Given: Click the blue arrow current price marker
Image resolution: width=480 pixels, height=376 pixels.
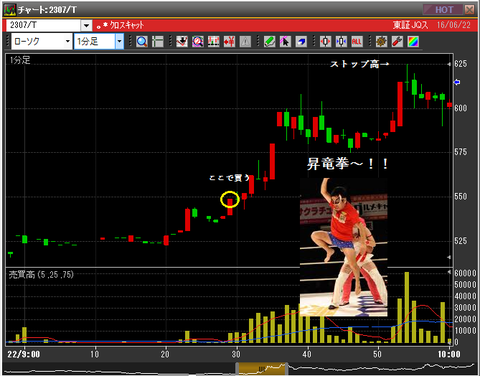Looking at the screenshot, I should tap(457, 82).
